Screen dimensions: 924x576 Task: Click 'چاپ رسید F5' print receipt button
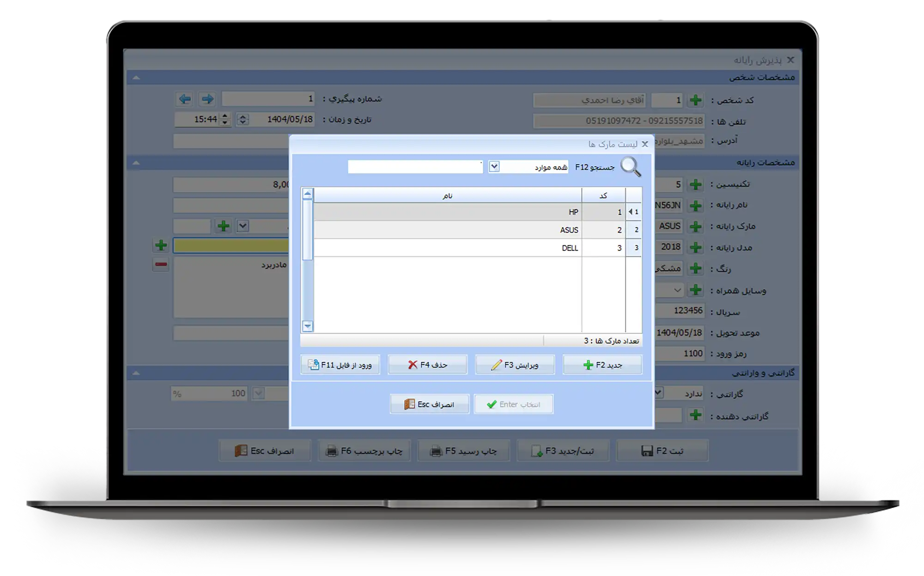[463, 450]
